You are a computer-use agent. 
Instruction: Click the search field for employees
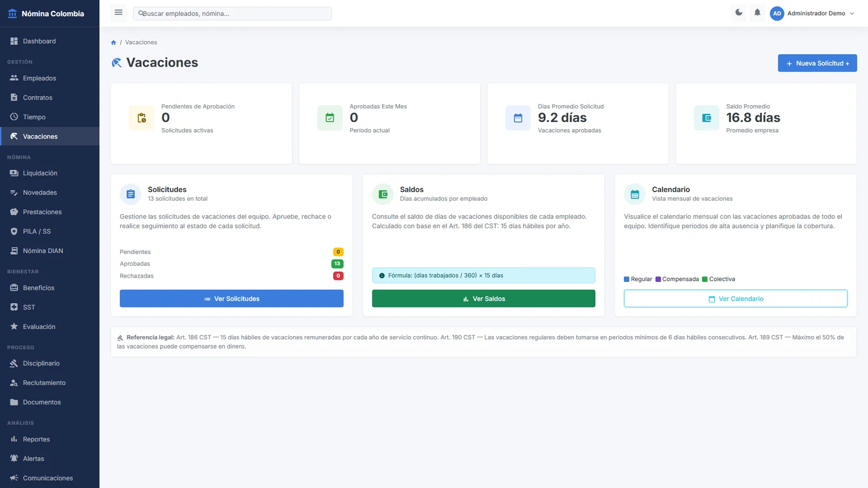point(232,14)
